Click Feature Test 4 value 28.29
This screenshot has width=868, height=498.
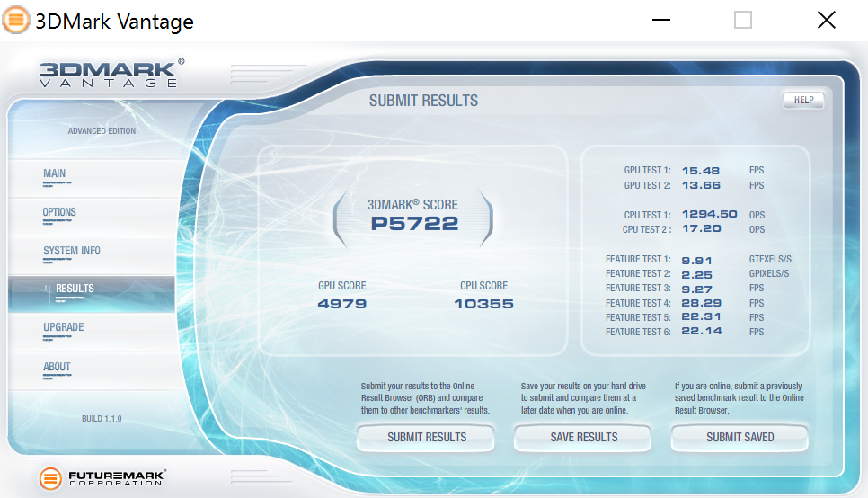(x=702, y=303)
